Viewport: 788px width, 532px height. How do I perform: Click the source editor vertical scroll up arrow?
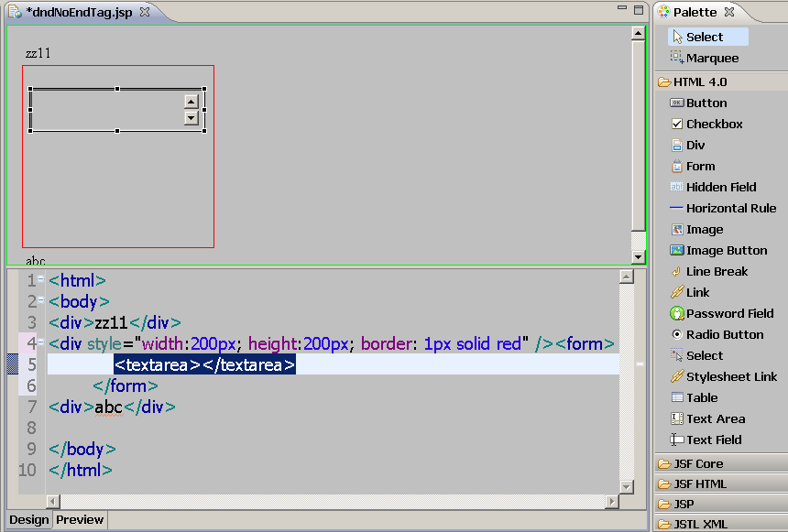(x=626, y=277)
